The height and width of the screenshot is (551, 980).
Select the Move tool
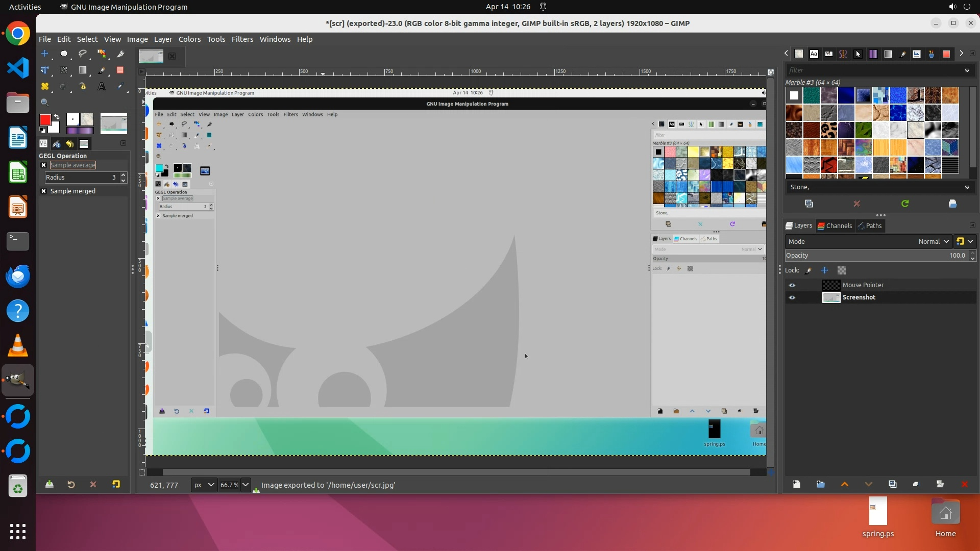click(x=45, y=54)
